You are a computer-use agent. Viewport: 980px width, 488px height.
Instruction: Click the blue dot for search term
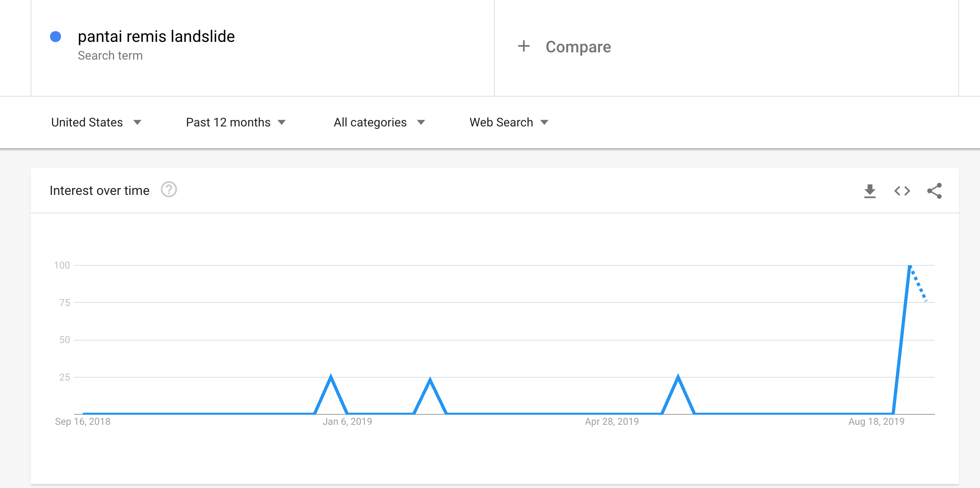[56, 37]
